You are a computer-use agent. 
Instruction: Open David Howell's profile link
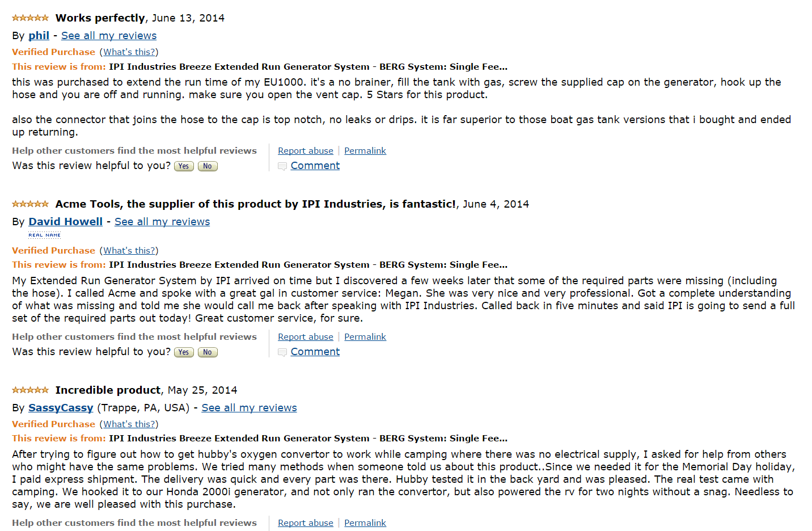click(x=65, y=222)
